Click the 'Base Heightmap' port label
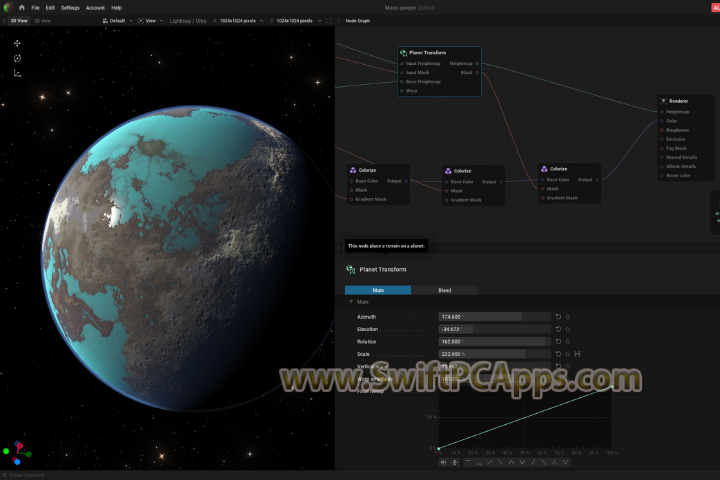The width and height of the screenshot is (720, 480). [423, 81]
